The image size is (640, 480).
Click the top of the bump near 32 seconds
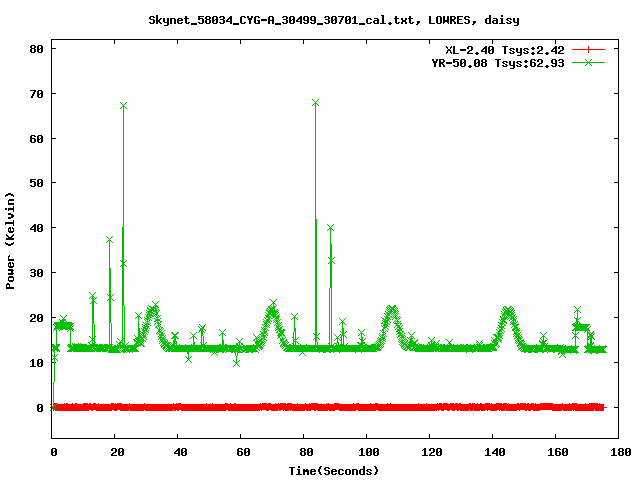pyautogui.click(x=153, y=308)
